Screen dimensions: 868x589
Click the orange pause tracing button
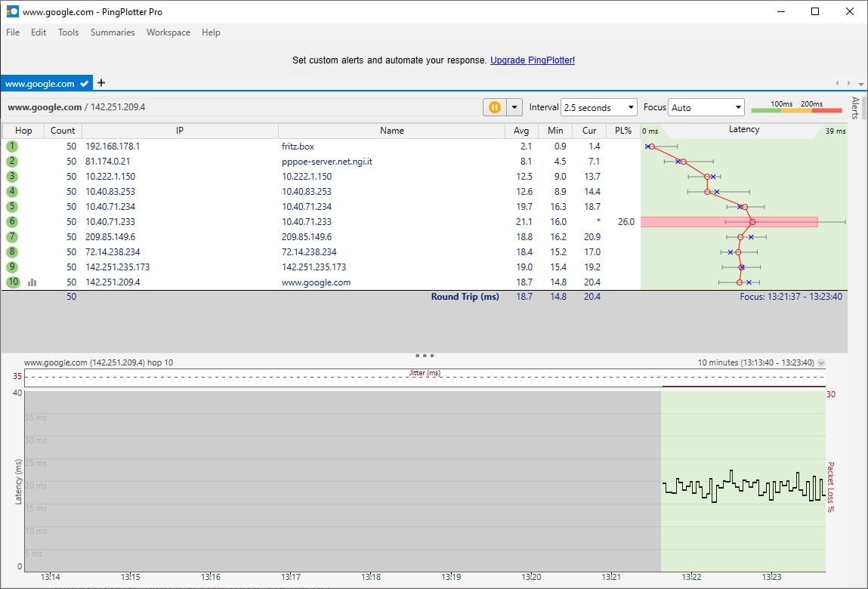(494, 107)
